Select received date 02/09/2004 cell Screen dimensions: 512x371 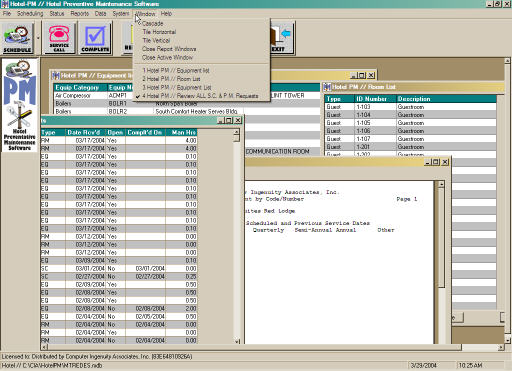pos(86,284)
